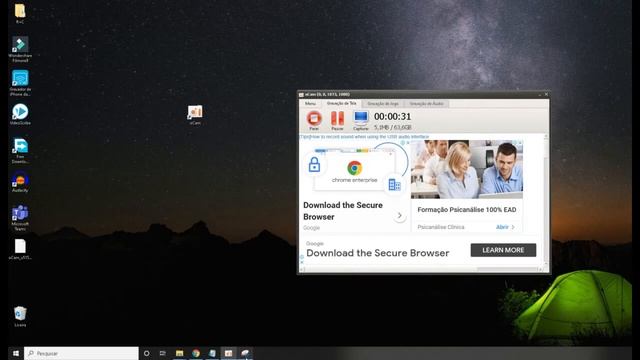Open File Explorer from the taskbar
The image size is (640, 360).
179,353
